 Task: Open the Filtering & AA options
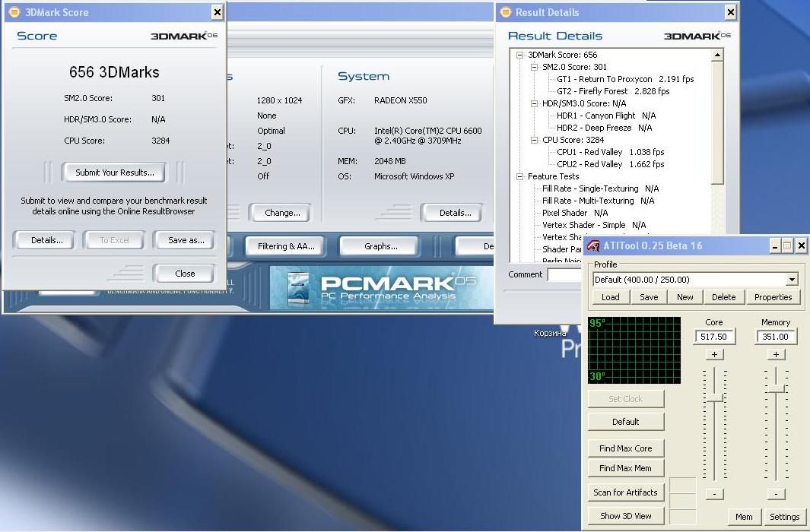point(286,246)
